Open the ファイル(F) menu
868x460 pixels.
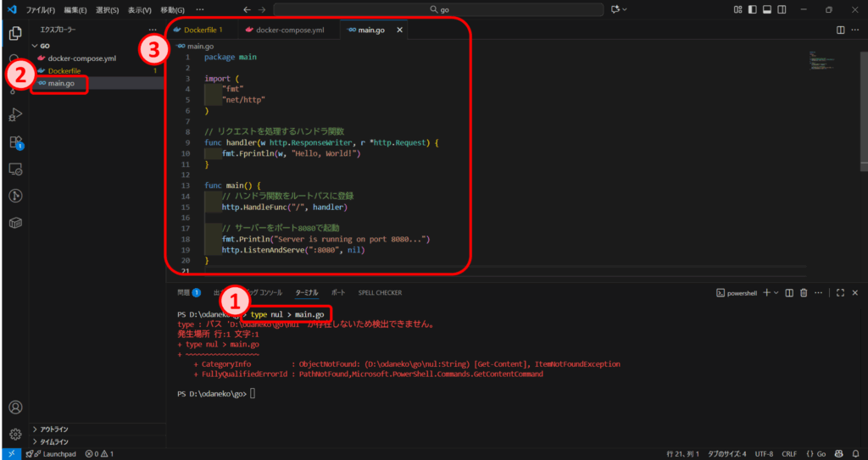click(x=41, y=9)
